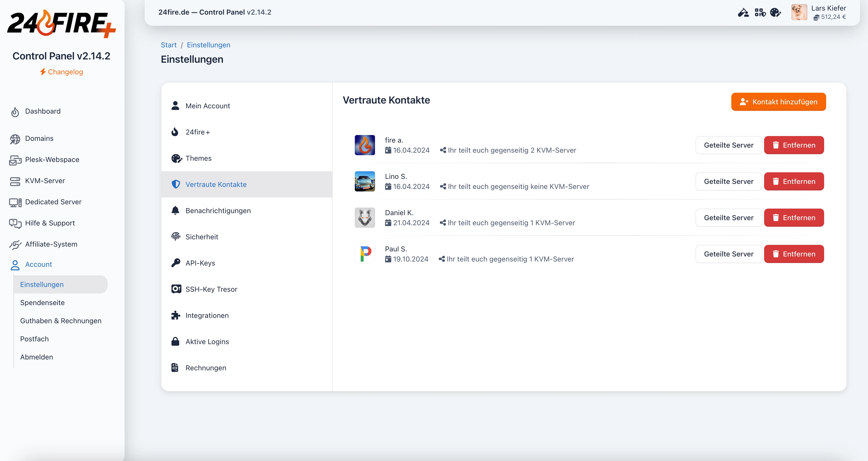Screen dimensions: 868x461
Task: Navigate to Dedicated Server
Action: [x=53, y=202]
